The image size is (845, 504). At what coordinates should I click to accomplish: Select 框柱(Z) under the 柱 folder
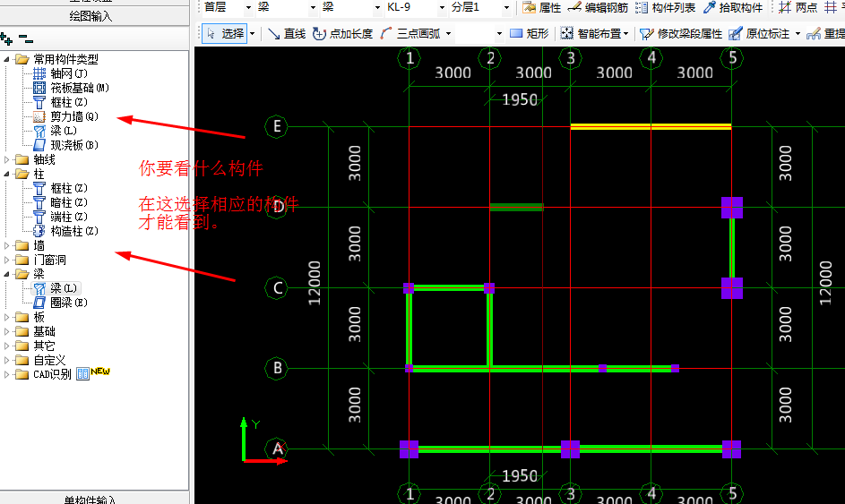pyautogui.click(x=60, y=189)
